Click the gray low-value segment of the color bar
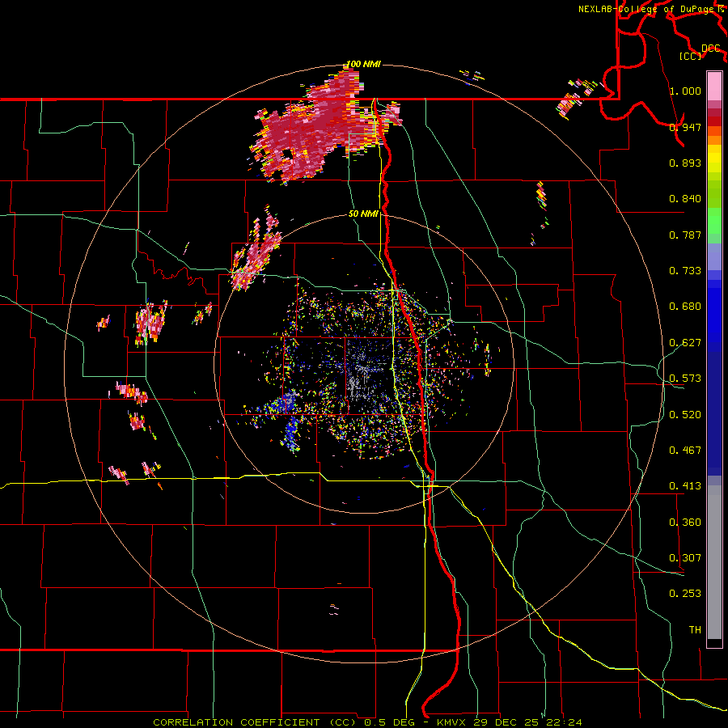 (x=714, y=562)
